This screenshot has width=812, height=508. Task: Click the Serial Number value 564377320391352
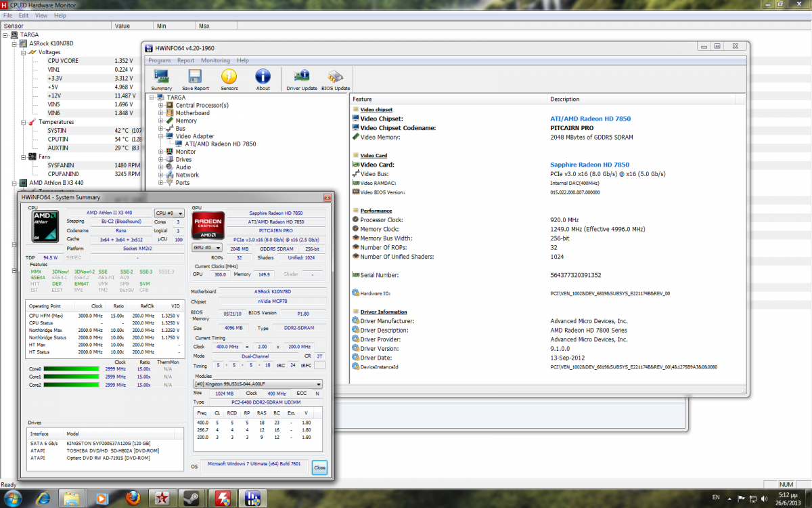pyautogui.click(x=576, y=275)
